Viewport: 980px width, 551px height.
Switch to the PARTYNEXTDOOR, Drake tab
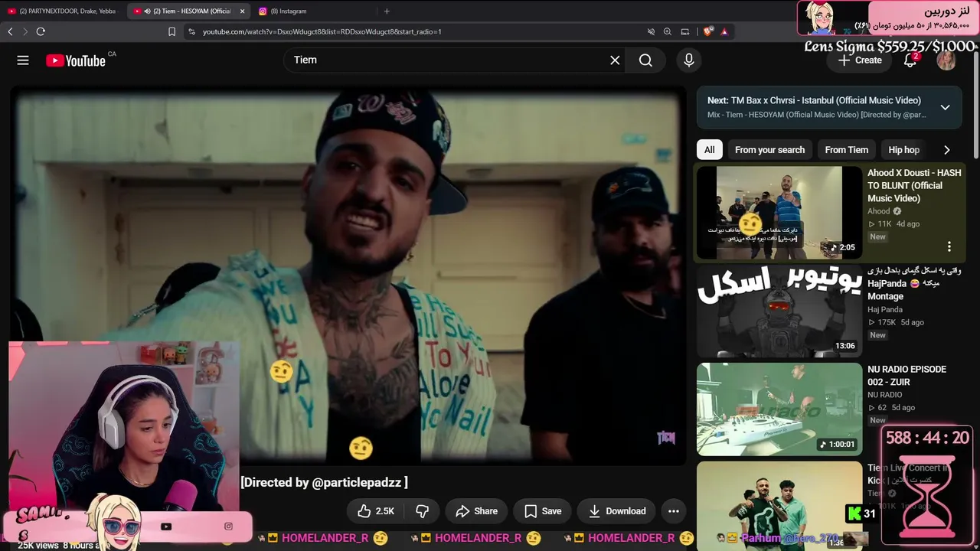click(x=62, y=11)
